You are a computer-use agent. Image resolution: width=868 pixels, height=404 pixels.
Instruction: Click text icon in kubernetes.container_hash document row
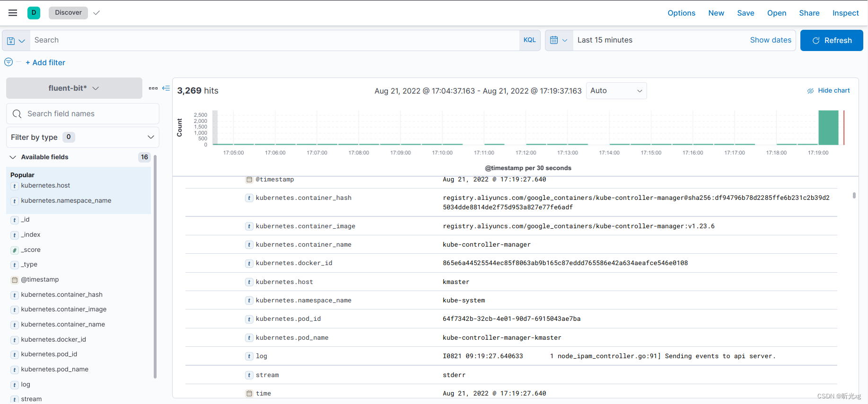coord(249,198)
